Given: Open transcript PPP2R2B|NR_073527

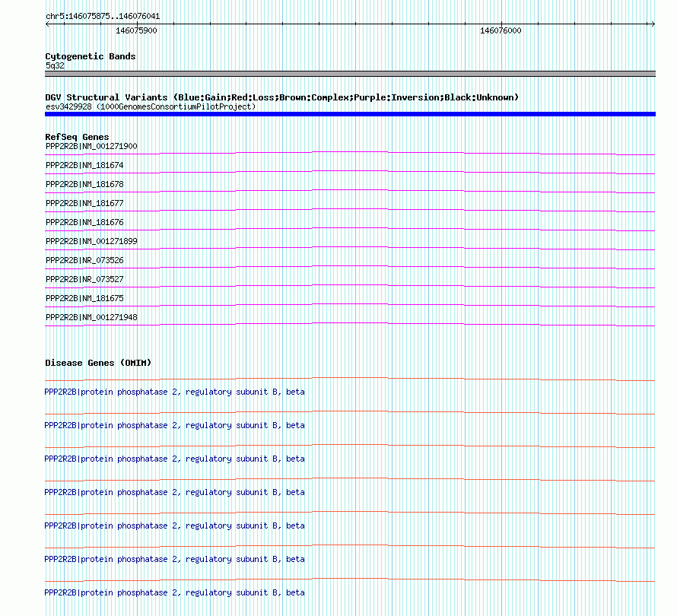Looking at the screenshot, I should 84,279.
